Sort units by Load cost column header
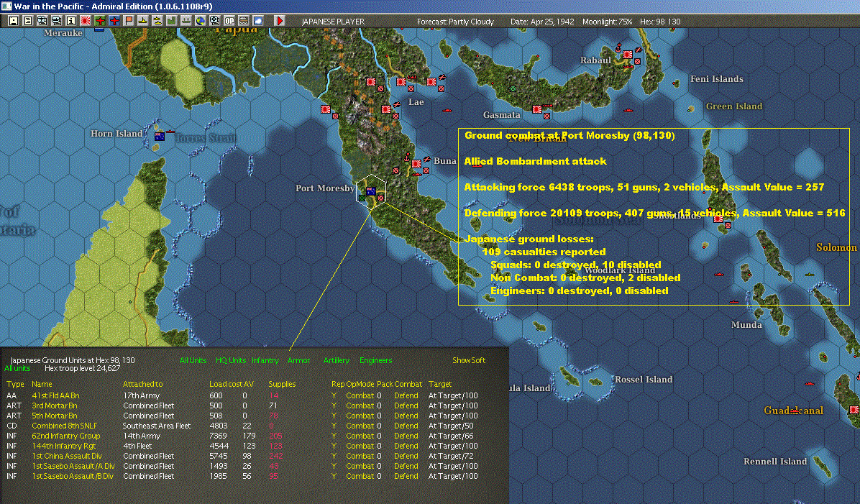Screen dimensions: 860x504 (226, 384)
